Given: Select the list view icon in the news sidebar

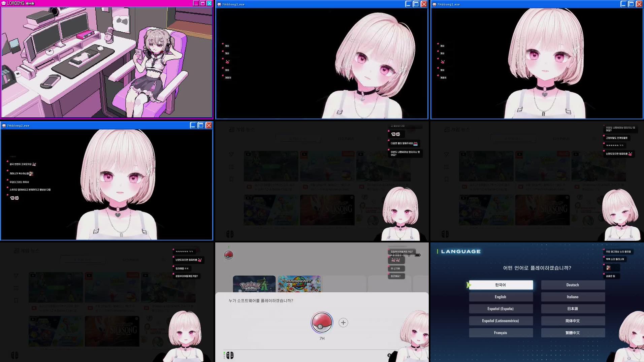Looking at the screenshot, I should pyautogui.click(x=15, y=288).
